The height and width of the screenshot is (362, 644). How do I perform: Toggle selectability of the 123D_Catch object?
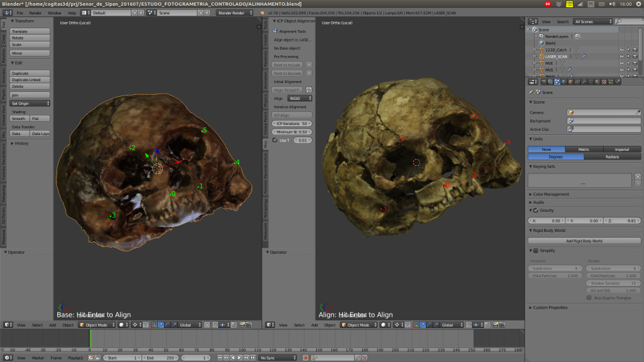(x=628, y=50)
